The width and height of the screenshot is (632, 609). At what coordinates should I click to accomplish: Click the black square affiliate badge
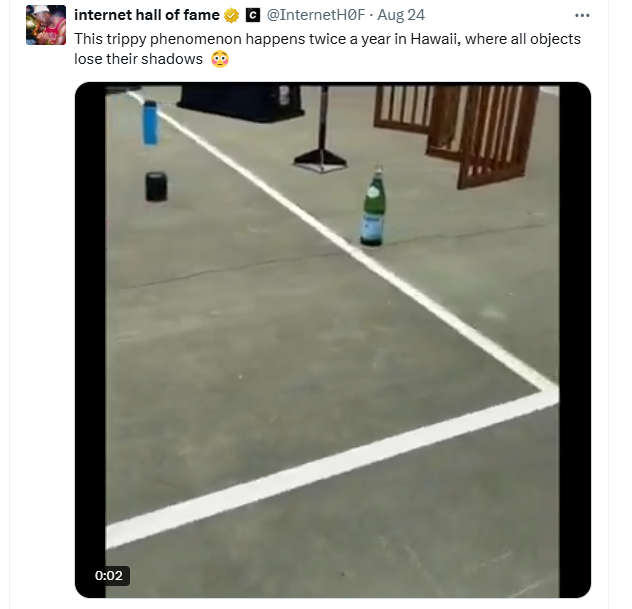pos(253,15)
